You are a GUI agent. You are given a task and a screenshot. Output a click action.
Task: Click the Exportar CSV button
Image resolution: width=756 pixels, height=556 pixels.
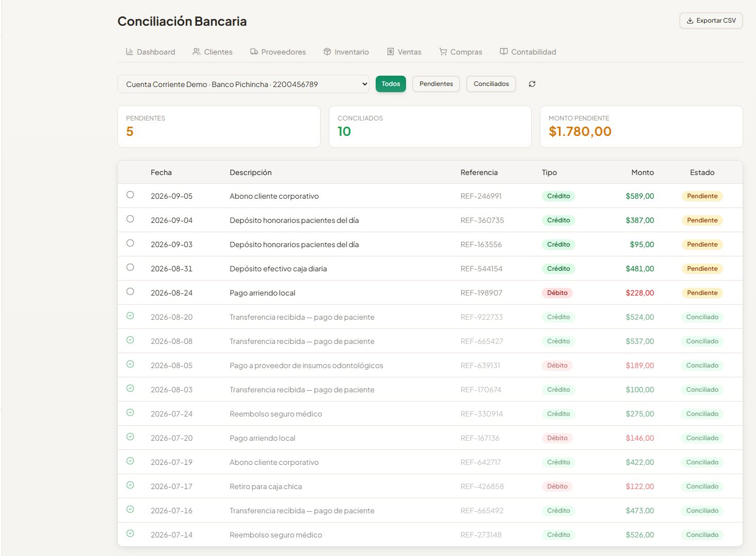(711, 21)
